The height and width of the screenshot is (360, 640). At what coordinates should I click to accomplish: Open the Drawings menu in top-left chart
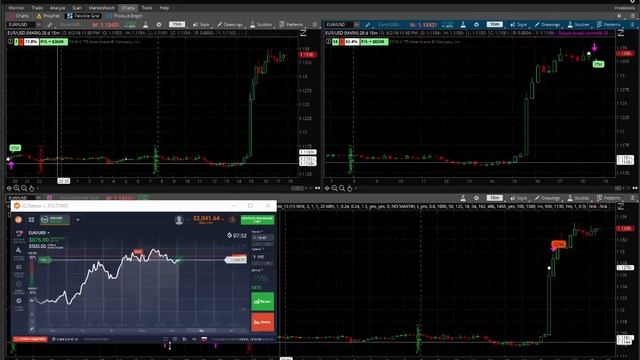(x=230, y=24)
